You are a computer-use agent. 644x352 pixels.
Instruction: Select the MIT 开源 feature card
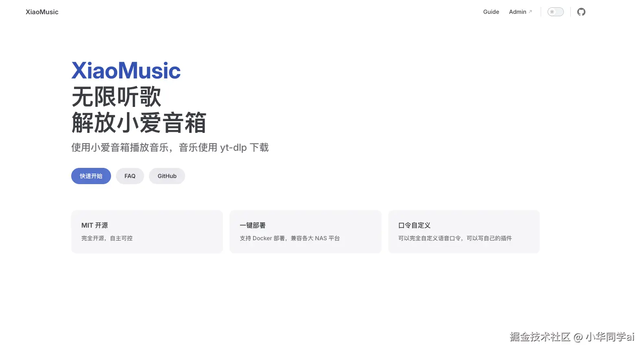coord(147,232)
